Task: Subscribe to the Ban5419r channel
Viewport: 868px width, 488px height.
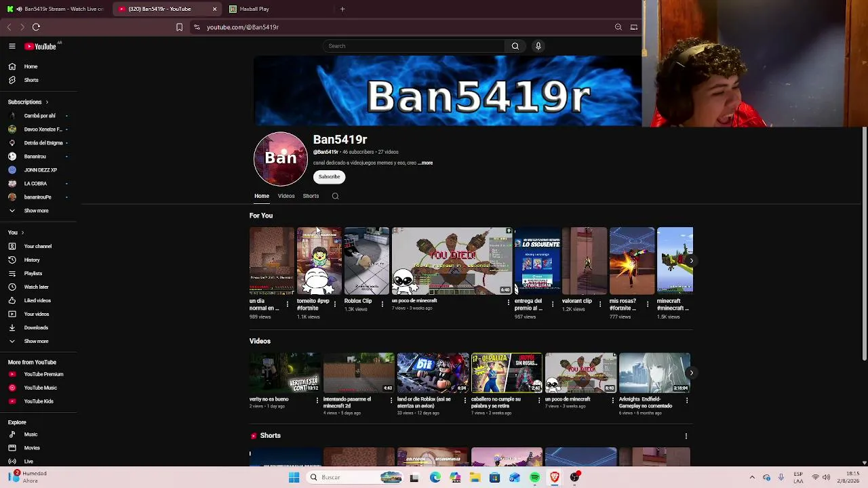Action: click(329, 177)
